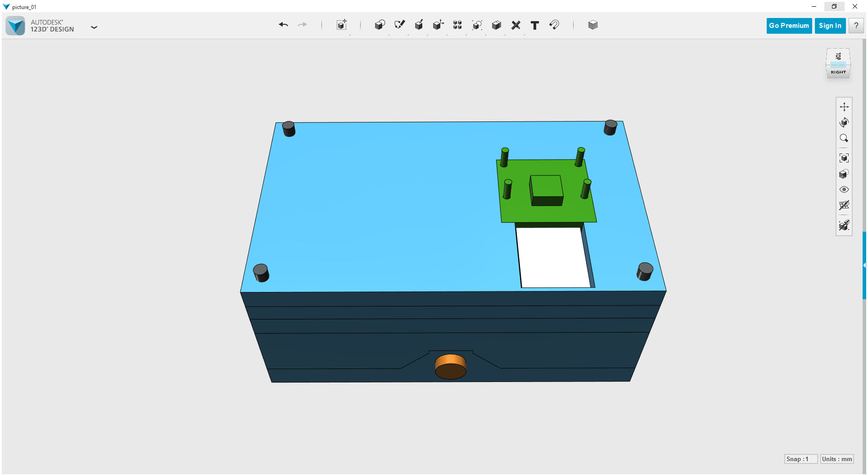The image size is (868, 476).
Task: Click the Material tool at the toolbar's right end
Action: point(593,25)
